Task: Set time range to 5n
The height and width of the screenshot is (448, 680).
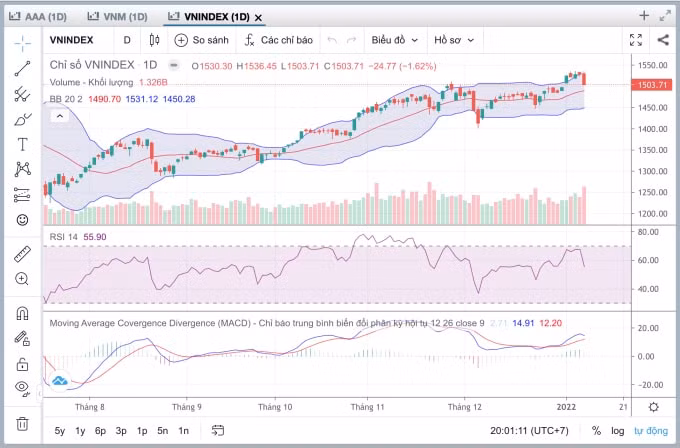Action: tap(163, 431)
